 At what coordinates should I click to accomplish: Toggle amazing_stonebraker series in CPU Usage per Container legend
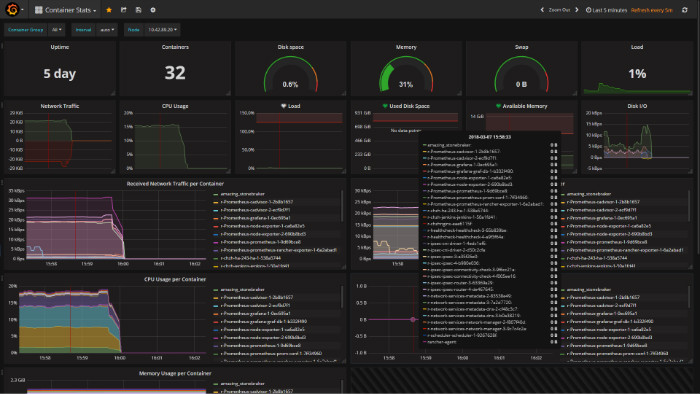point(242,290)
